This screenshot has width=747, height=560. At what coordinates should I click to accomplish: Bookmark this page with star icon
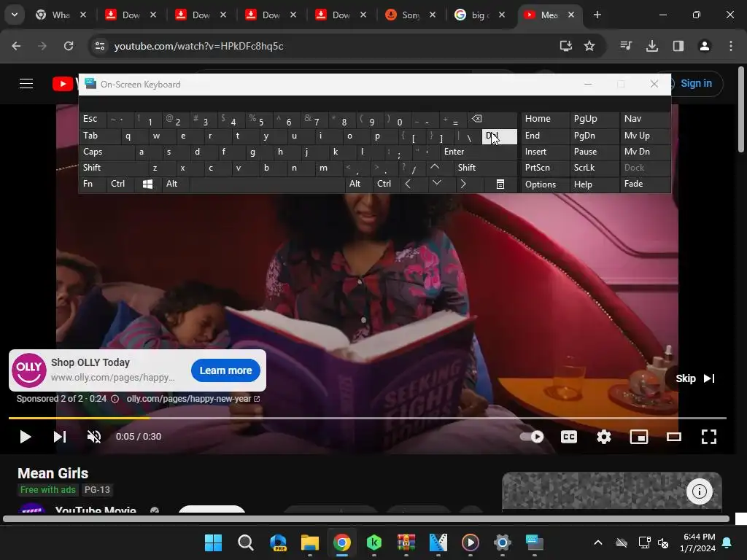pos(589,46)
